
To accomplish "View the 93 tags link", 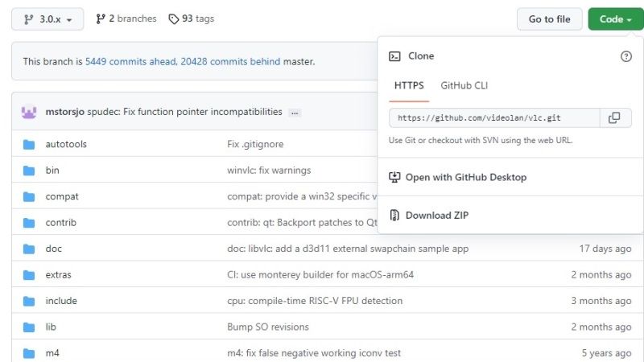I will 192,19.
